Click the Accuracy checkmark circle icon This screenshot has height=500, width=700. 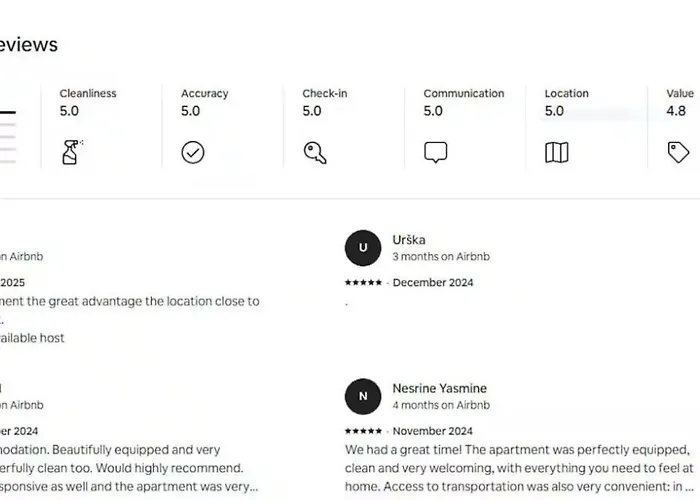[193, 153]
